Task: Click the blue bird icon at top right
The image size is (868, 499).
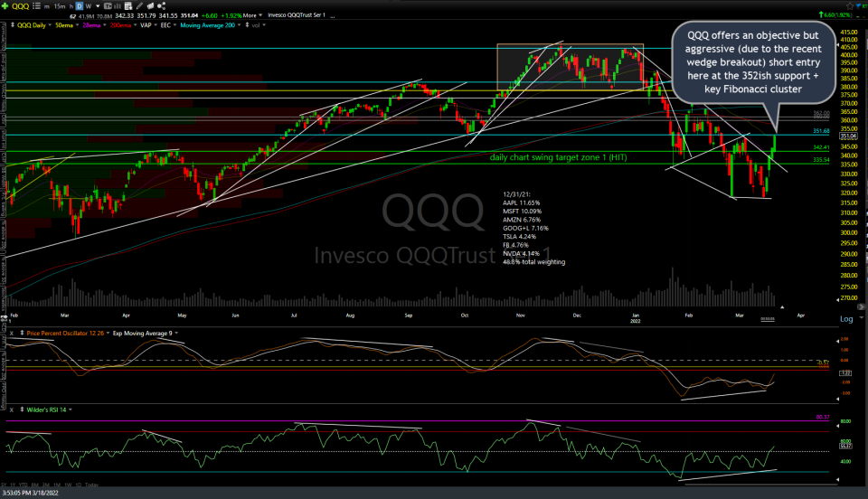Action: click(858, 5)
